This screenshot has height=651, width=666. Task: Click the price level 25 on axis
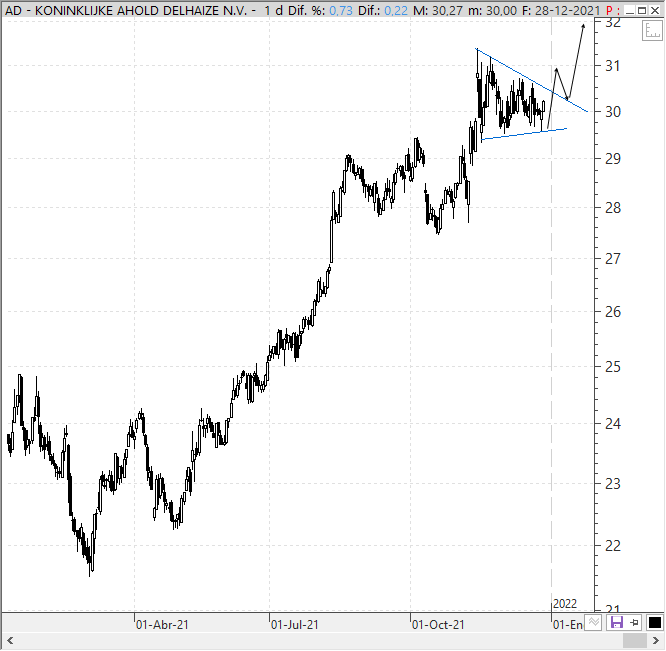click(613, 367)
